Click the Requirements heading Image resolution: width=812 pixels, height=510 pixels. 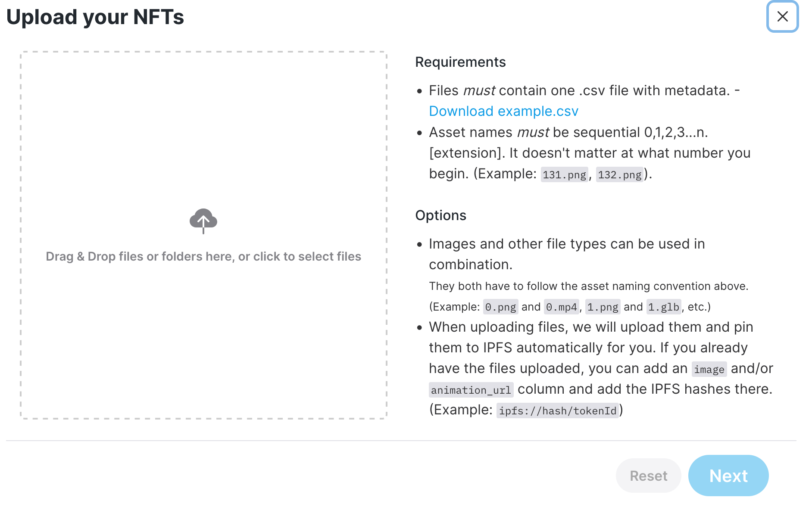click(460, 62)
